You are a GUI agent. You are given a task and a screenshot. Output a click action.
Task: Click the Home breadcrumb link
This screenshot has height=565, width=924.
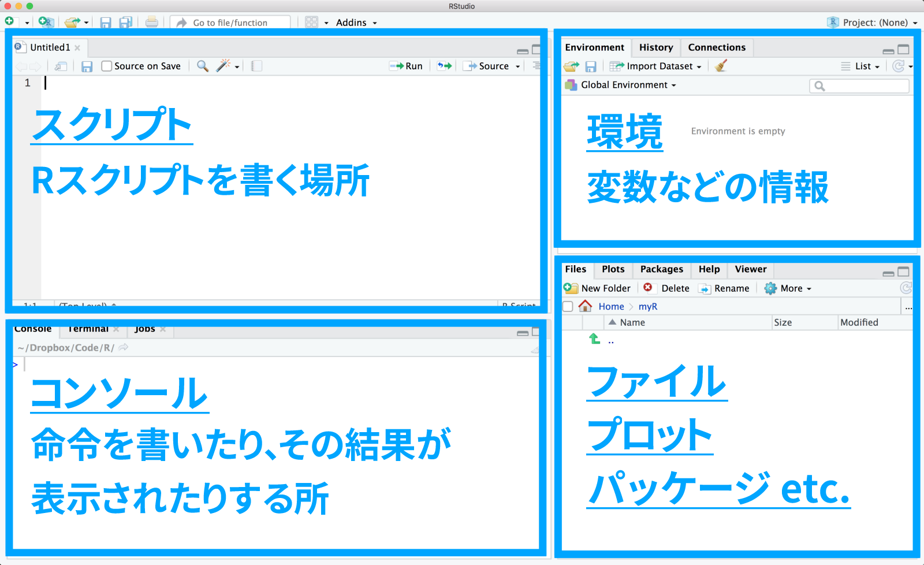coord(611,306)
